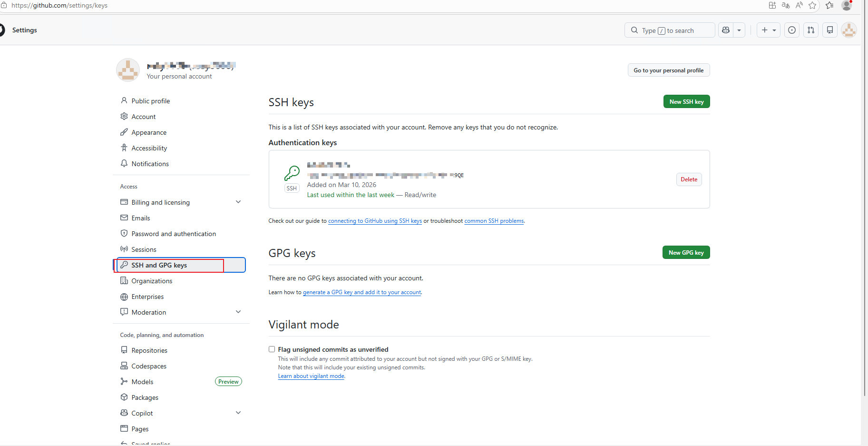This screenshot has width=868, height=446.
Task: Click the browser apps grid icon
Action: point(772,5)
